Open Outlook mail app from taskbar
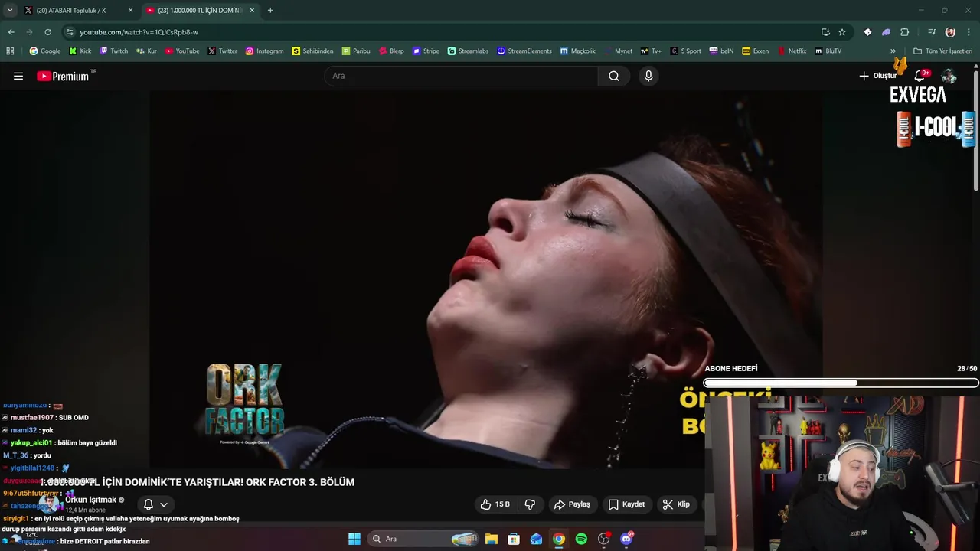This screenshot has height=551, width=980. tap(537, 539)
